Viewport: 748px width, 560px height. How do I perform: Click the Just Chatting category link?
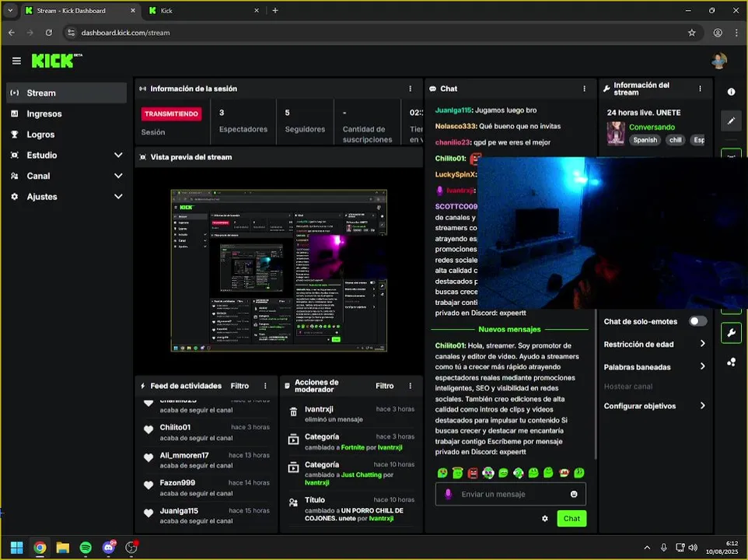pos(361,474)
